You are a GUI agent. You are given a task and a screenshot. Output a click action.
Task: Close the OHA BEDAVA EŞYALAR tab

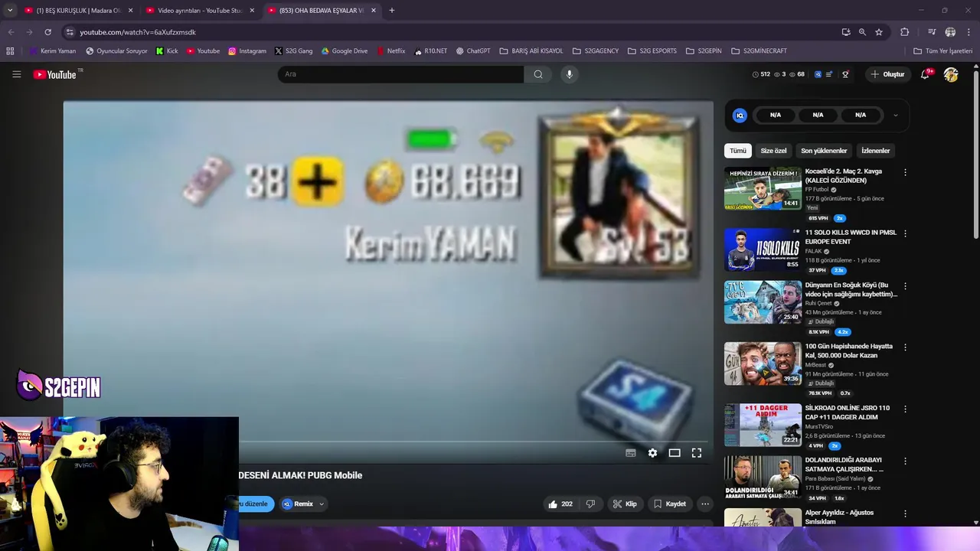coord(374,10)
